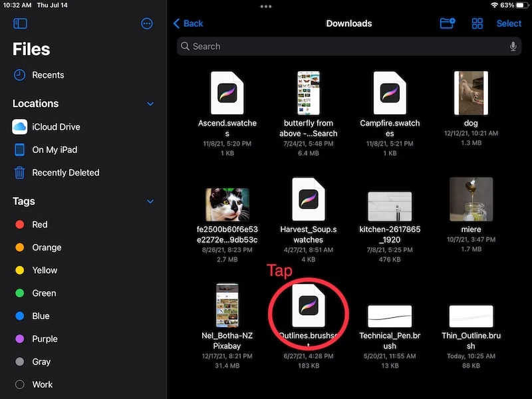Filter by the Orange tag
The height and width of the screenshot is (399, 532).
point(38,247)
